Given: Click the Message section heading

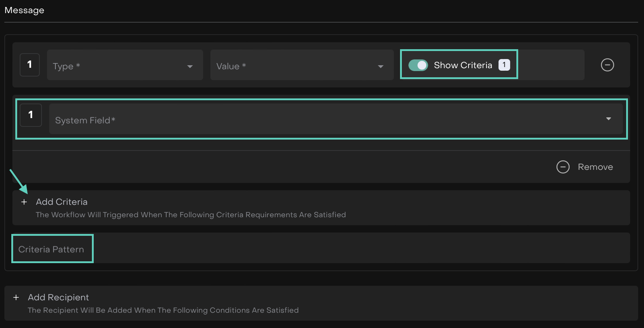Looking at the screenshot, I should click(x=24, y=10).
